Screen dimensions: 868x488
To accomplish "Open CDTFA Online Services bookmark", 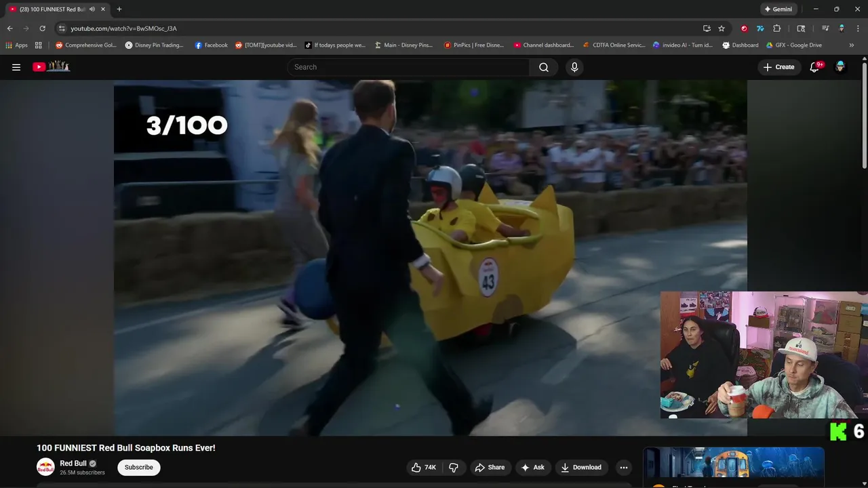I will coord(614,45).
